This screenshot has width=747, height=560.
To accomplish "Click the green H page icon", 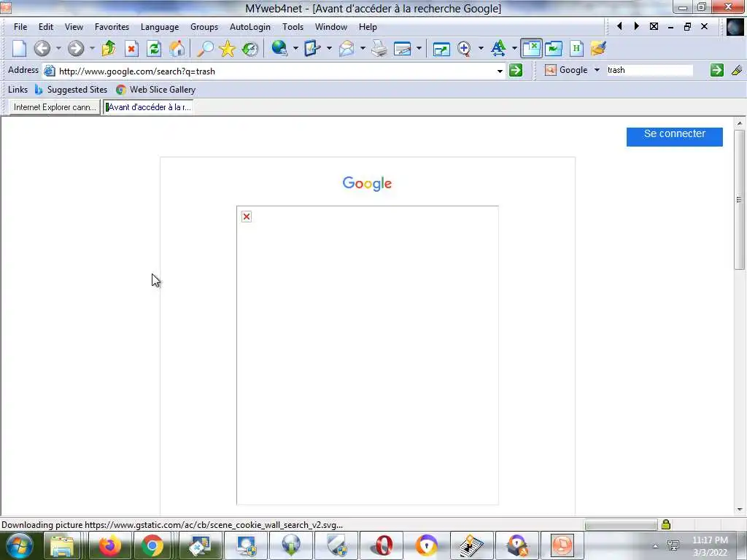I will pos(576,49).
